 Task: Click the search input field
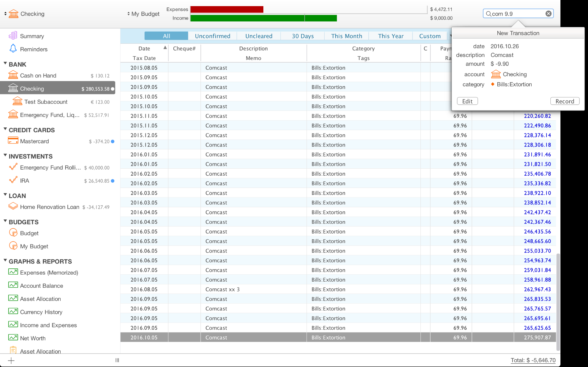tap(518, 14)
